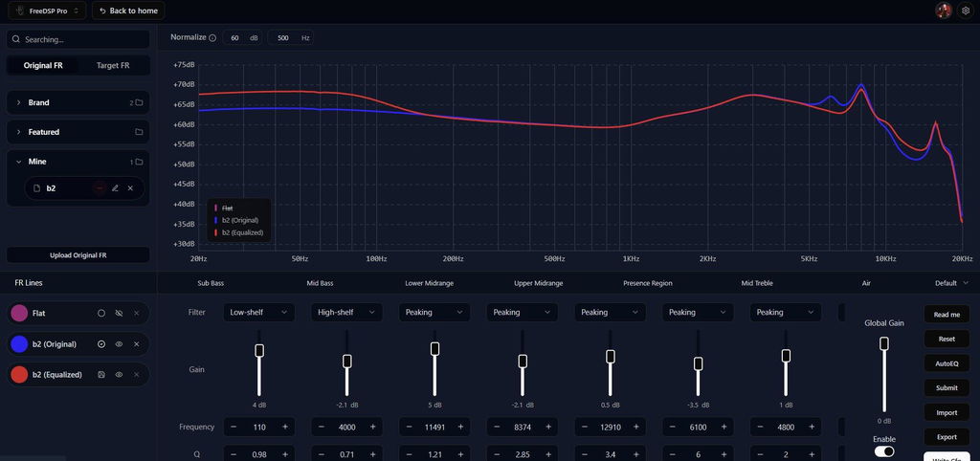Click the AutoEQ button
980x461 pixels.
point(947,363)
